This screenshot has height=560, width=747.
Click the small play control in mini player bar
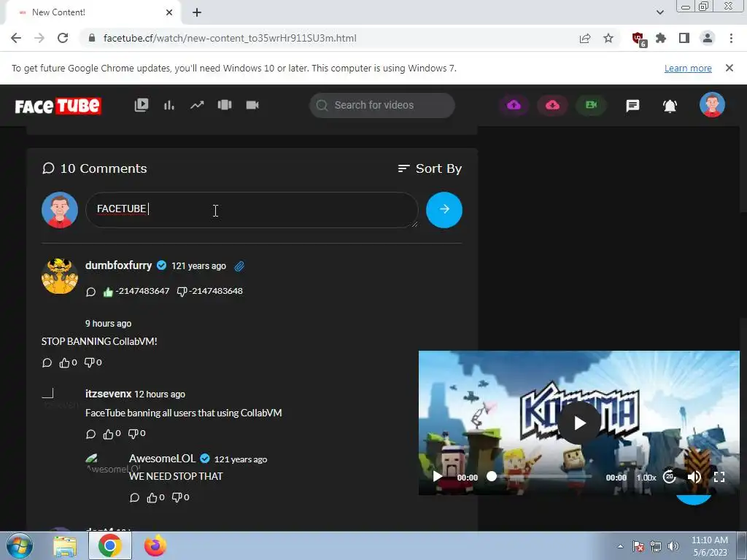[x=437, y=477]
